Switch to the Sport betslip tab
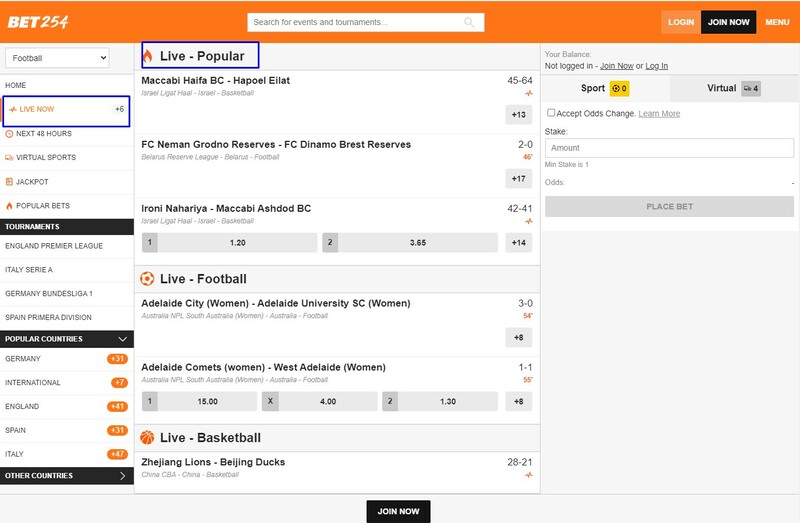This screenshot has width=800, height=523. pos(605,88)
